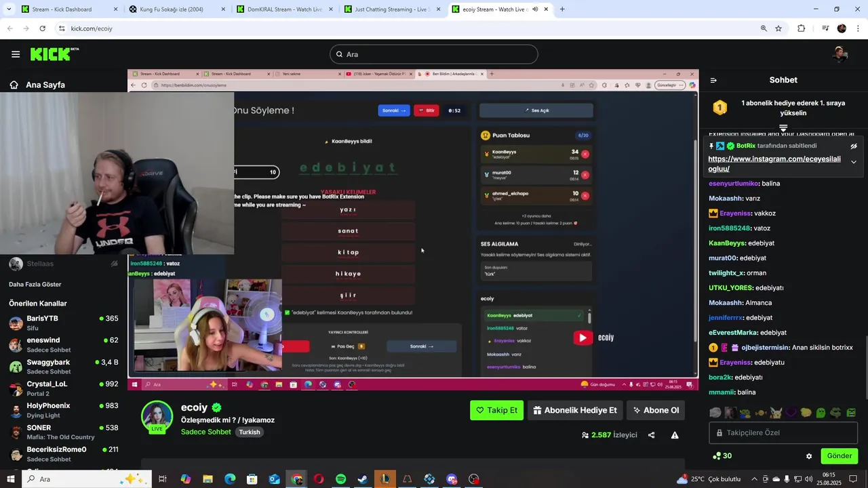Screen dimensions: 868x488
Task: Open a new browser tab
Action: click(562, 9)
